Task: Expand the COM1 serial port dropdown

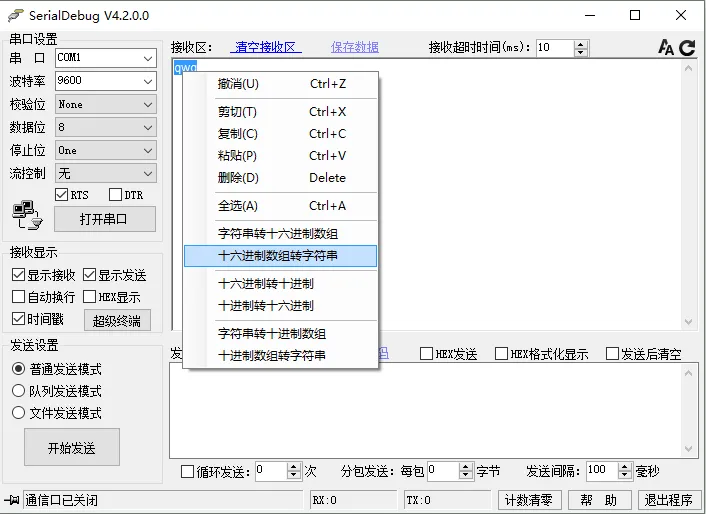Action: pos(106,58)
